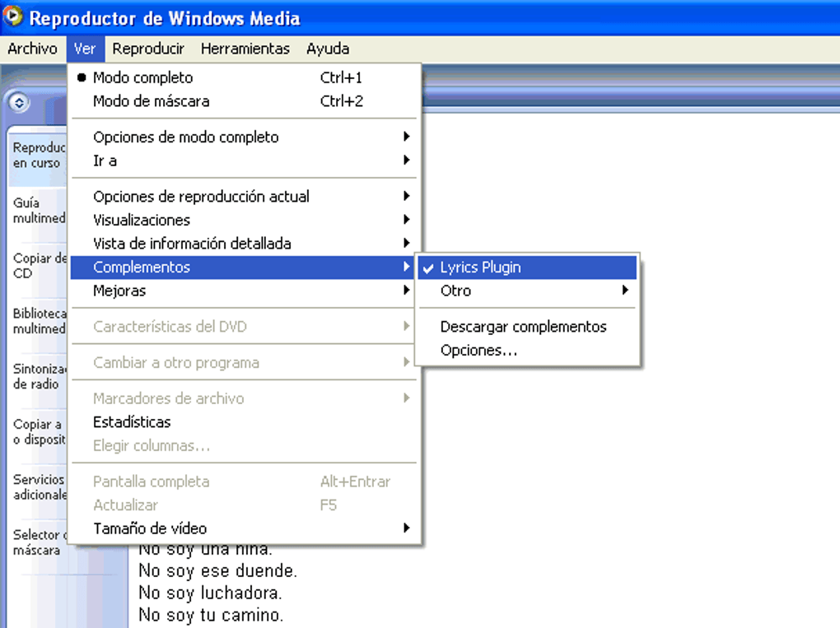Click lyric line 'No soy luchadora.'
840x628 pixels.
tap(210, 593)
